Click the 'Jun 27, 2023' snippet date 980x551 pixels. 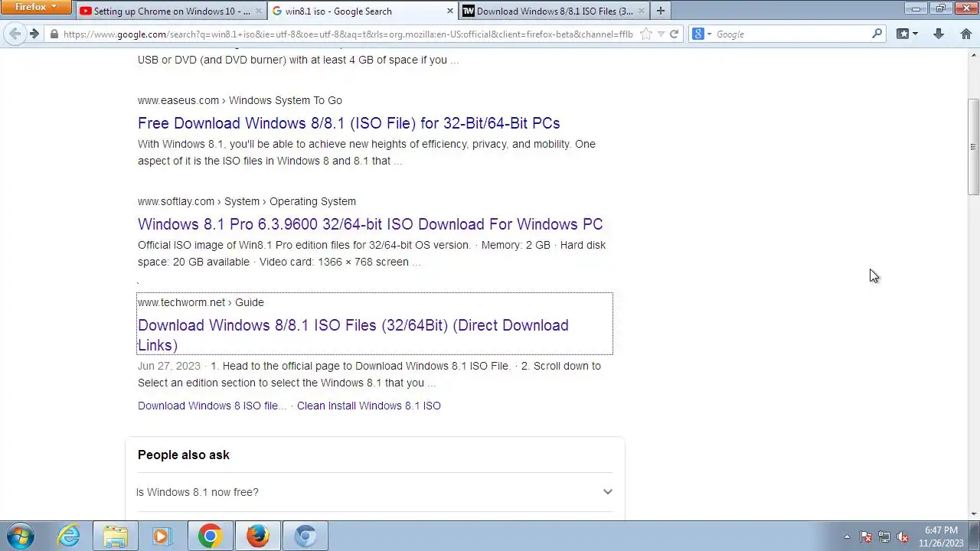(169, 366)
